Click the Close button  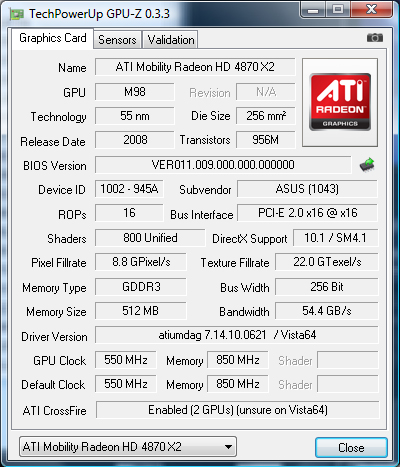(351, 448)
